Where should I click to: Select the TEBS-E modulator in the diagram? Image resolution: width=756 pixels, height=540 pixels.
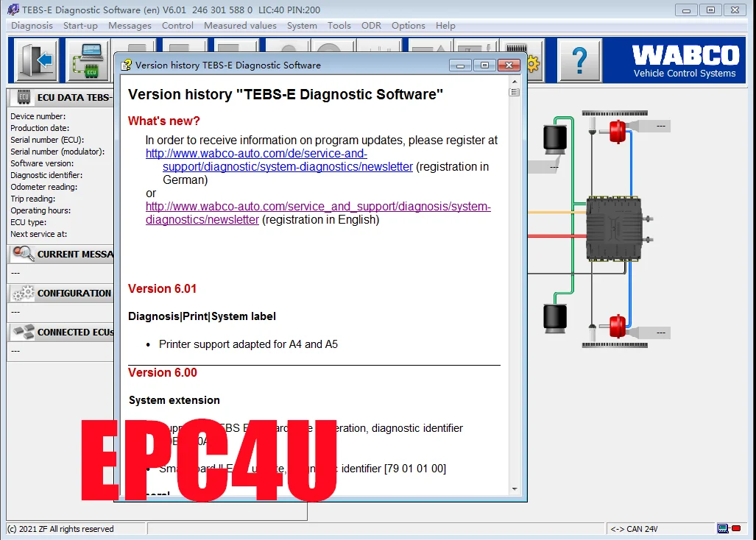(x=614, y=228)
